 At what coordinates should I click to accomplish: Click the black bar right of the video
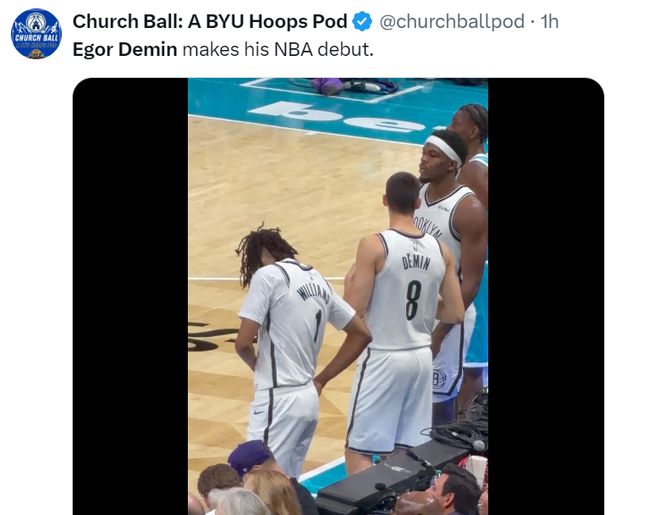pyautogui.click(x=546, y=296)
